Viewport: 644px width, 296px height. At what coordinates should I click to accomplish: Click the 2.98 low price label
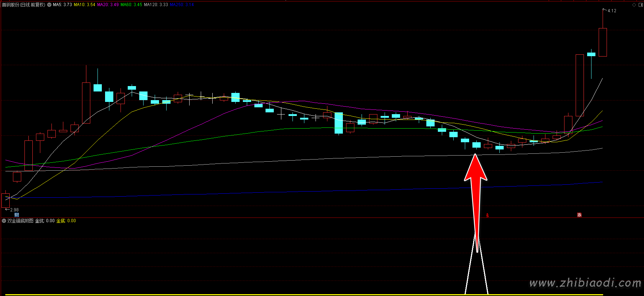coord(14,210)
